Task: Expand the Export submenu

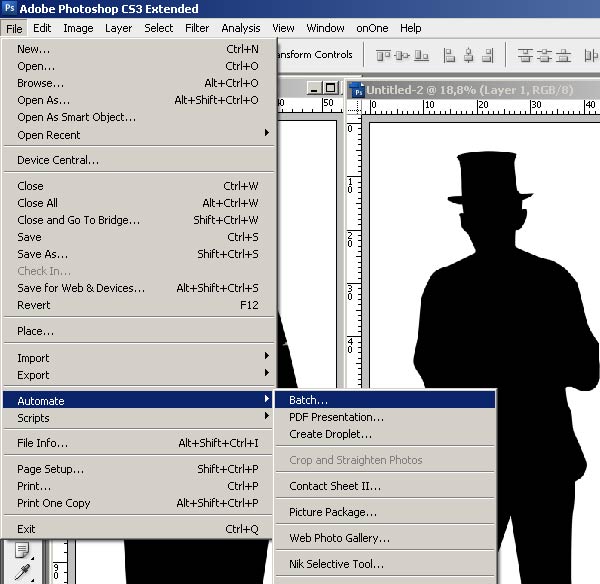Action: (x=139, y=375)
